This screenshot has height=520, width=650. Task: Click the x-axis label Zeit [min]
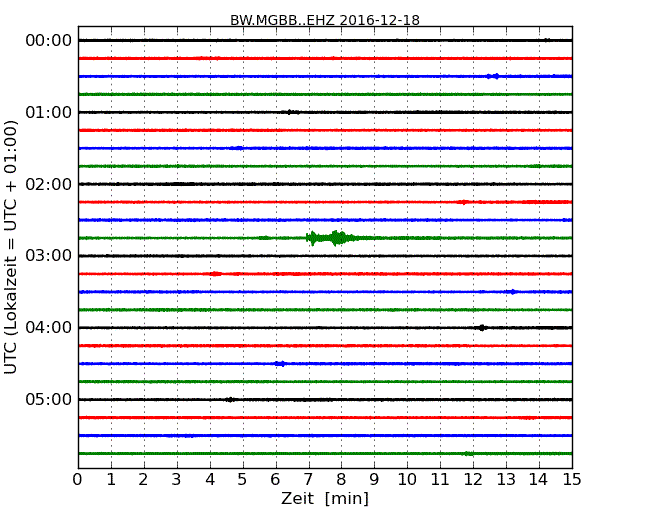pos(325,498)
